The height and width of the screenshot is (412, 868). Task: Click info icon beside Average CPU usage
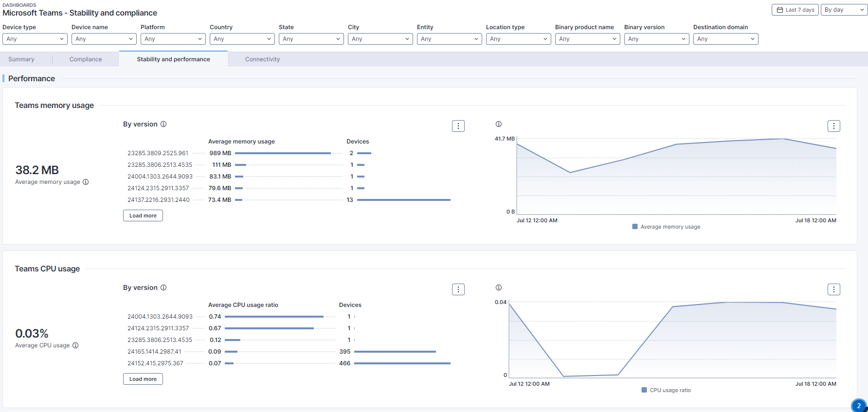coord(75,345)
